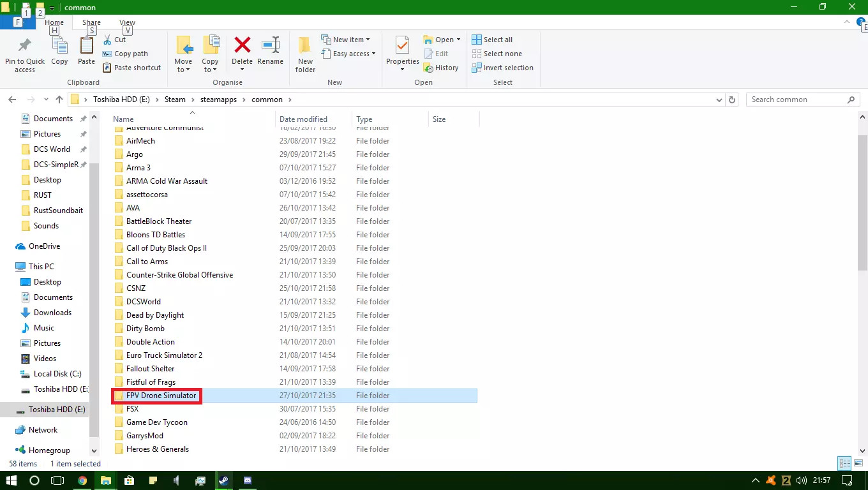868x490 pixels.
Task: Click the Avast icon in the system tray
Action: [x=771, y=480]
